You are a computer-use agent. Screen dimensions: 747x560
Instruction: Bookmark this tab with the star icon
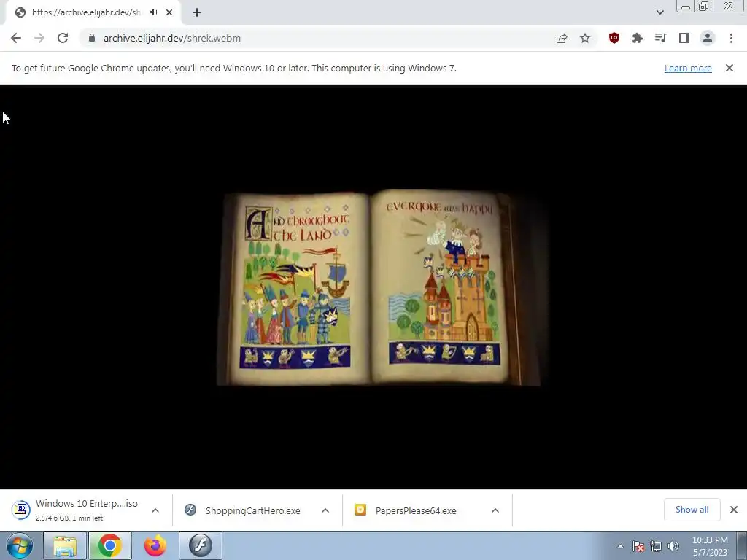pyautogui.click(x=585, y=38)
